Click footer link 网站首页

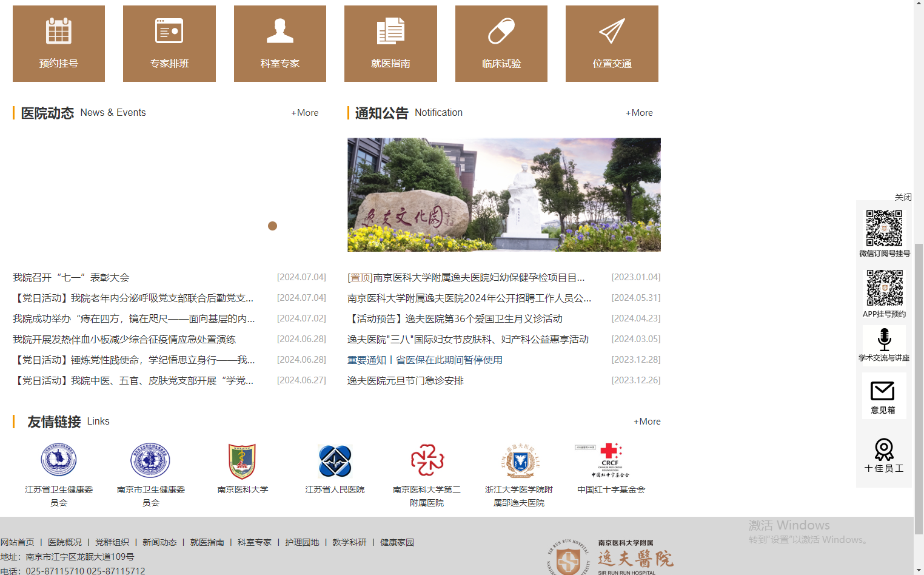[18, 542]
